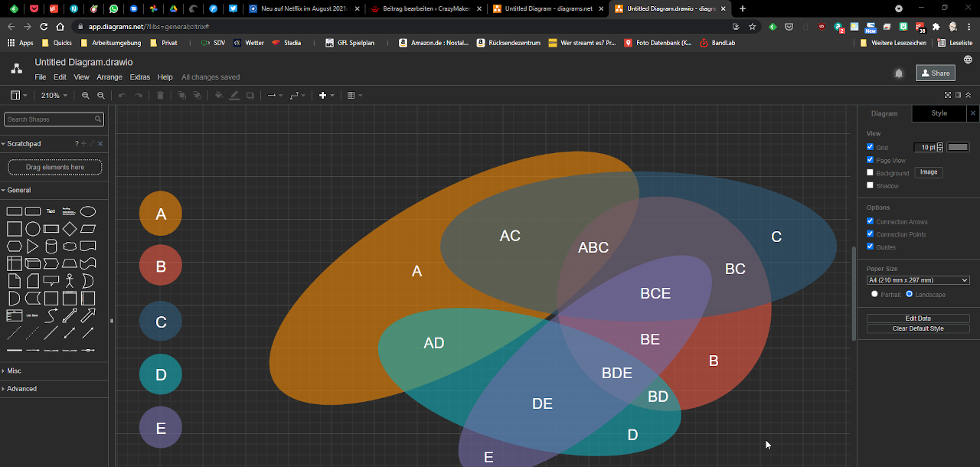
Task: Select the Curve S-shaped connector shape
Action: tap(51, 315)
